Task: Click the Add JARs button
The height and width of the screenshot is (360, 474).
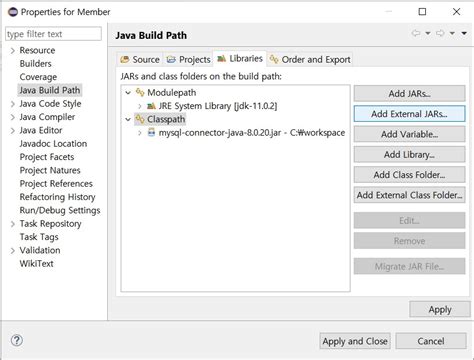Action: [409, 94]
